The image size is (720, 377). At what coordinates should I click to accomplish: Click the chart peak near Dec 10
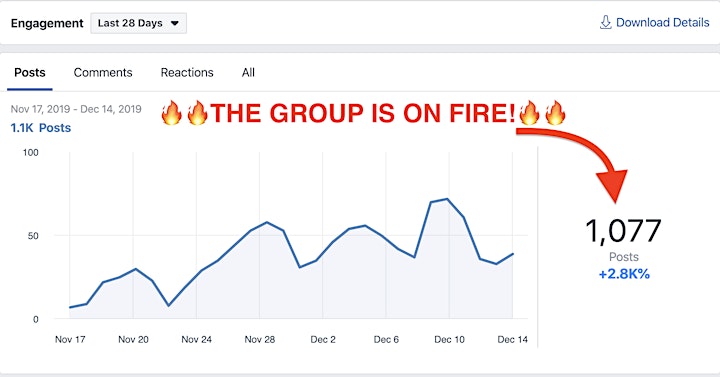(x=447, y=199)
